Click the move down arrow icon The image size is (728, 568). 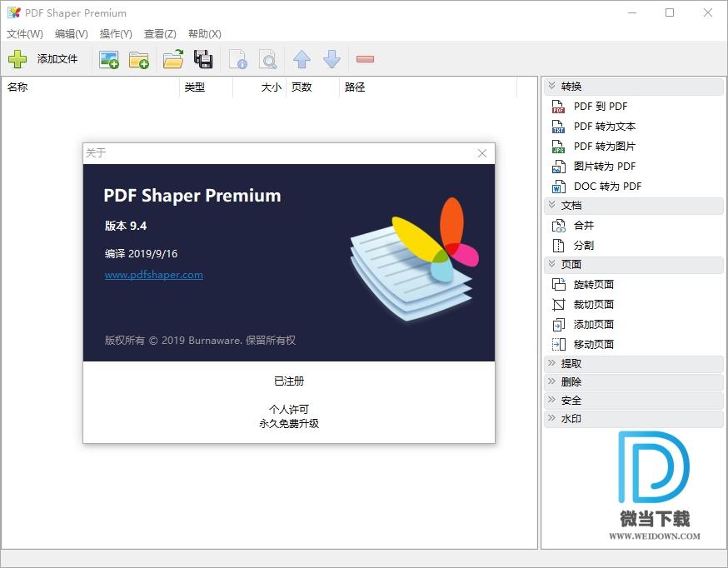[x=332, y=59]
